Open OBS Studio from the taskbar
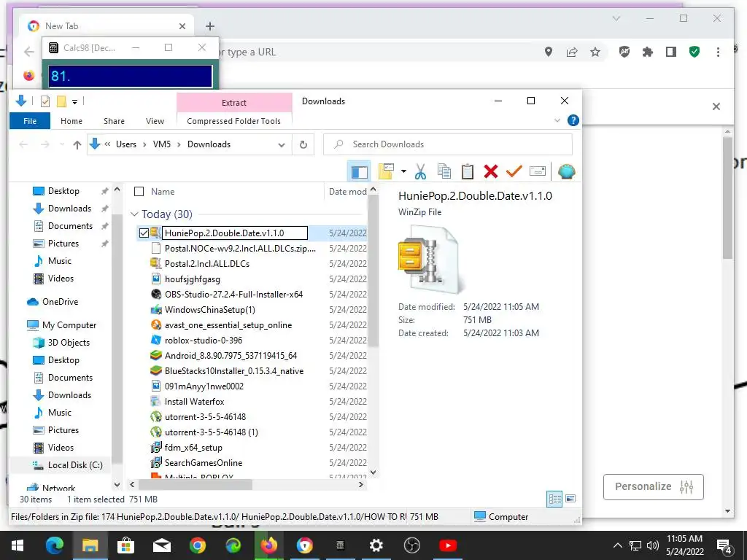Screen dimensions: 747x560 pyautogui.click(x=411, y=545)
